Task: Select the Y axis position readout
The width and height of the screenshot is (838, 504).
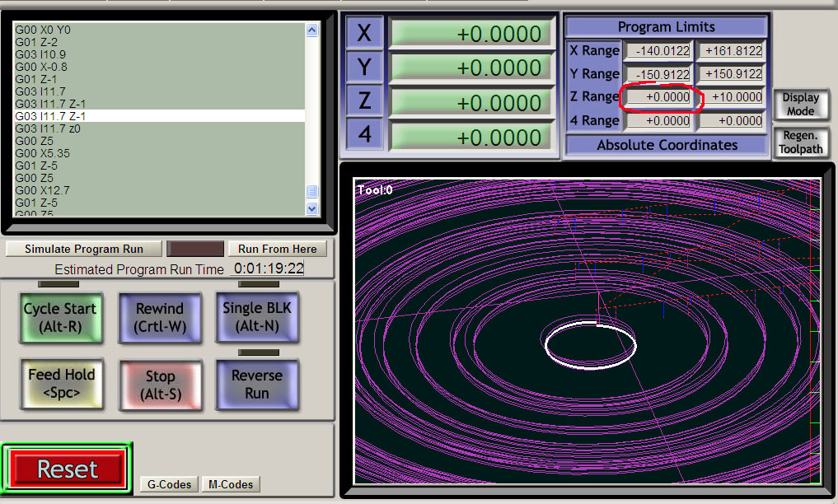Action: point(470,68)
